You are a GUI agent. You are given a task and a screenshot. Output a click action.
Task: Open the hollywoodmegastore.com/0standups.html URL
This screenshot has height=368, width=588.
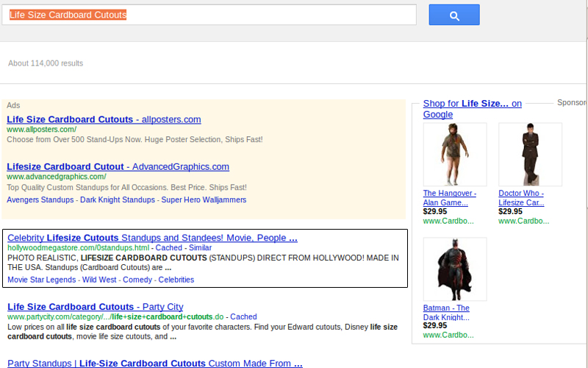[x=78, y=248]
